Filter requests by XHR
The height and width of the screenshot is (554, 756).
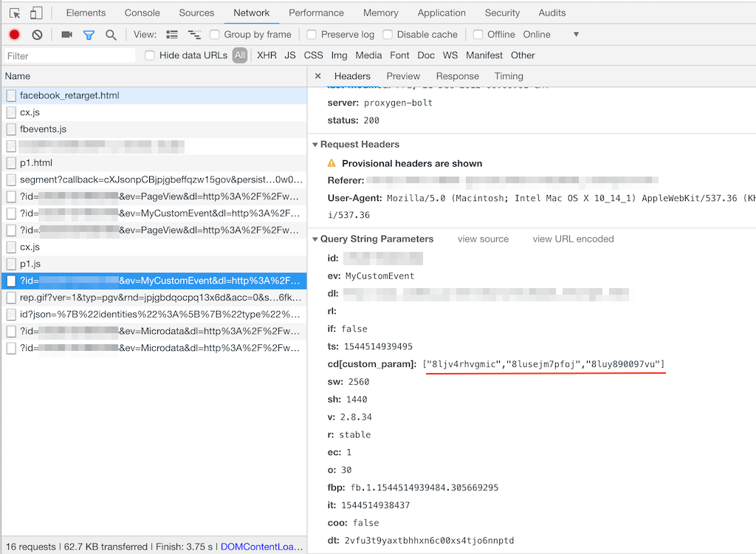267,55
